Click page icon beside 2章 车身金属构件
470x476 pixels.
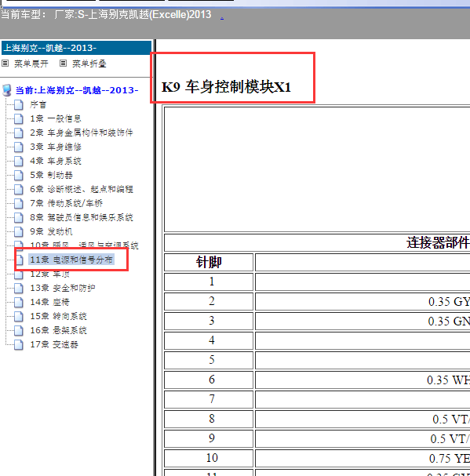pos(19,133)
